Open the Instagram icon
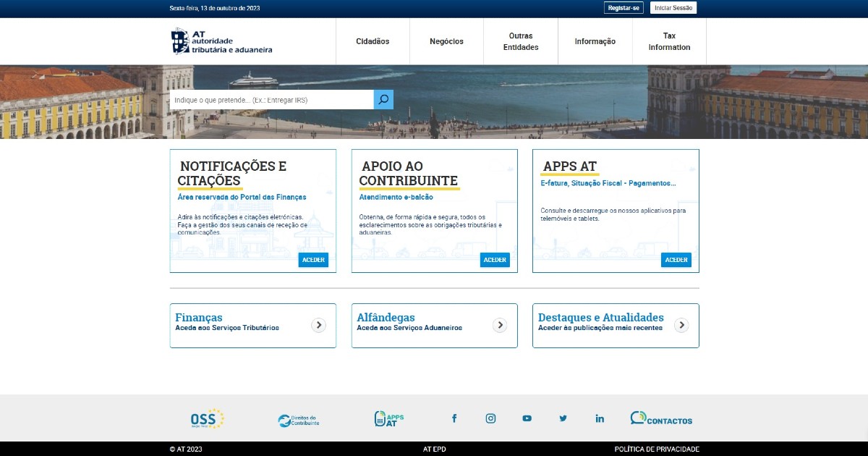868x456 pixels. (x=490, y=418)
